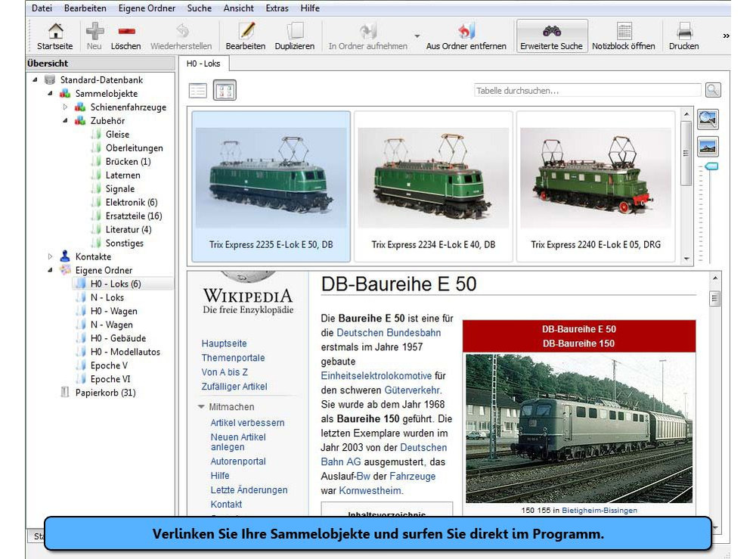Collapse the Eigene Ordner tree node

pyautogui.click(x=50, y=270)
